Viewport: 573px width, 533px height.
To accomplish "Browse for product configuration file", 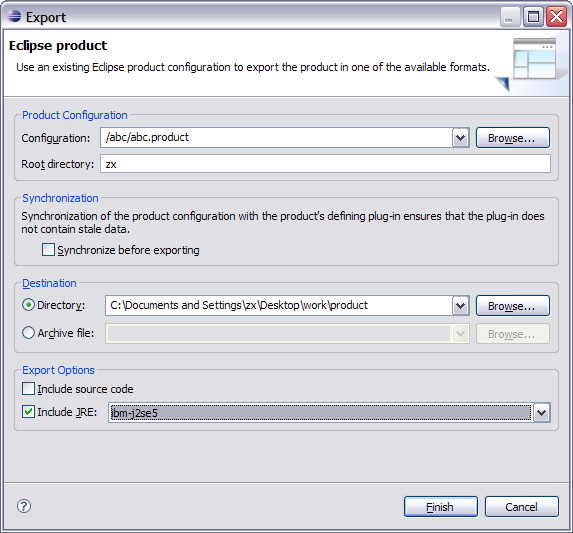I will [513, 138].
